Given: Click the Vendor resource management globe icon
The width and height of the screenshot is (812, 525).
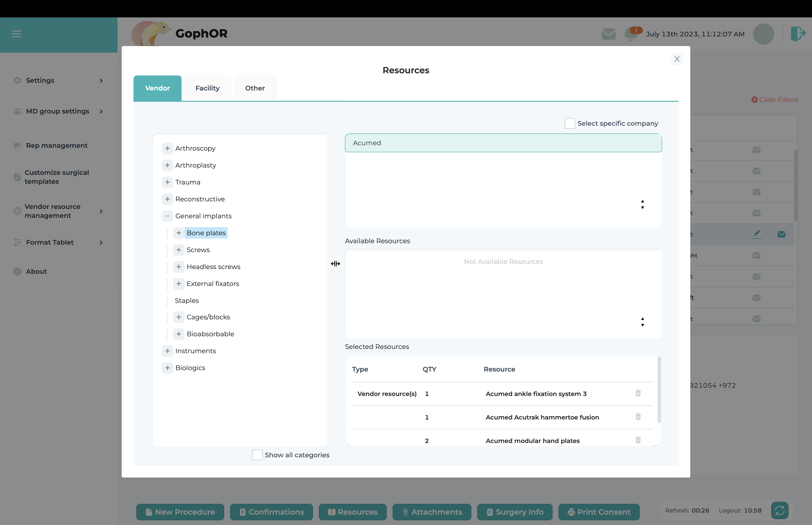Looking at the screenshot, I should pos(17,211).
